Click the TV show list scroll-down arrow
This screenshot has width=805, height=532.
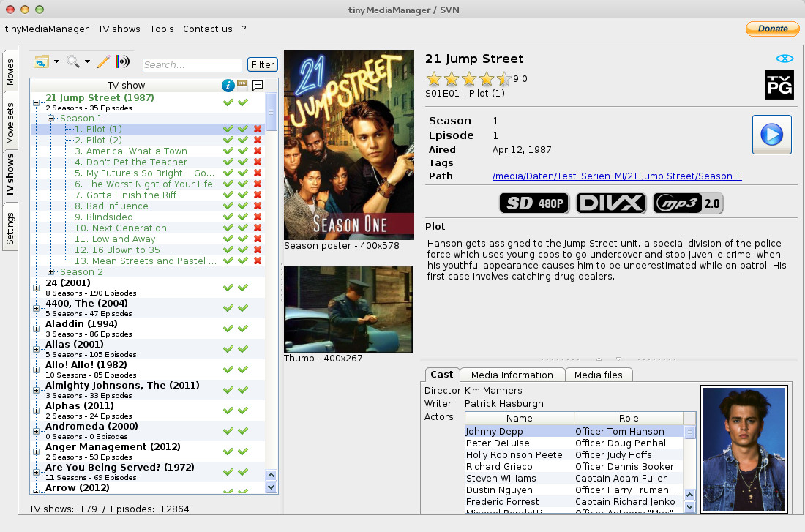pyautogui.click(x=271, y=487)
